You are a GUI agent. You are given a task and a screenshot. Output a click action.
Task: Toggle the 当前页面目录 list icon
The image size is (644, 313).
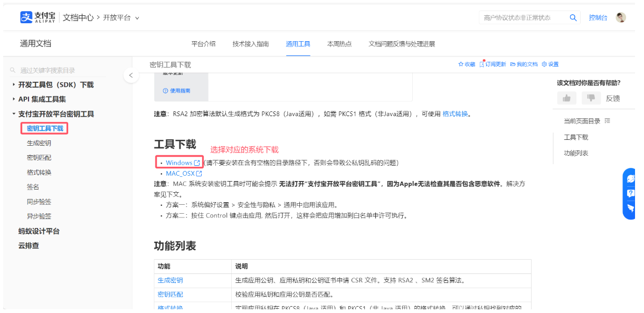[x=608, y=121]
